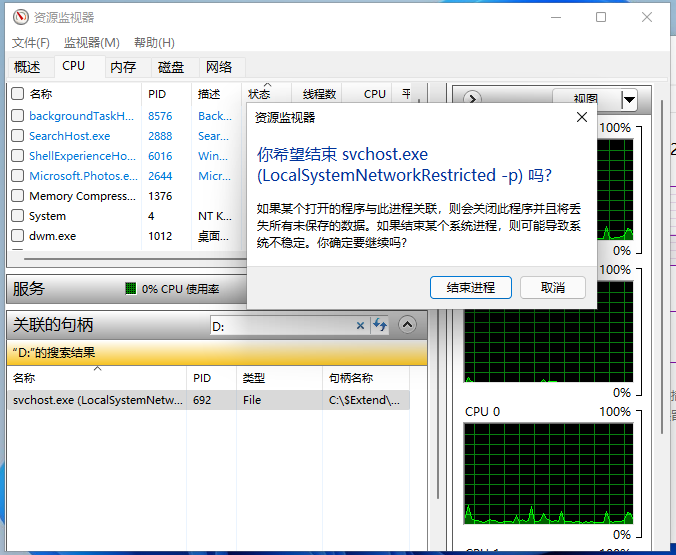Image resolution: width=676 pixels, height=555 pixels.
Task: Toggle the select-all checkbox in 名称 header
Action: (x=17, y=93)
